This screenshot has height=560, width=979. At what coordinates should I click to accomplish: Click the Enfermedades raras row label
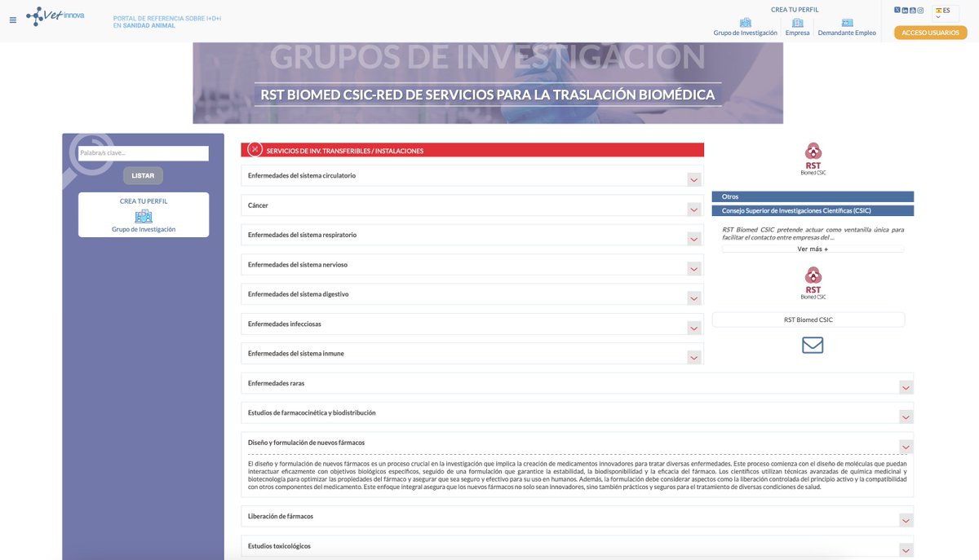(x=276, y=383)
